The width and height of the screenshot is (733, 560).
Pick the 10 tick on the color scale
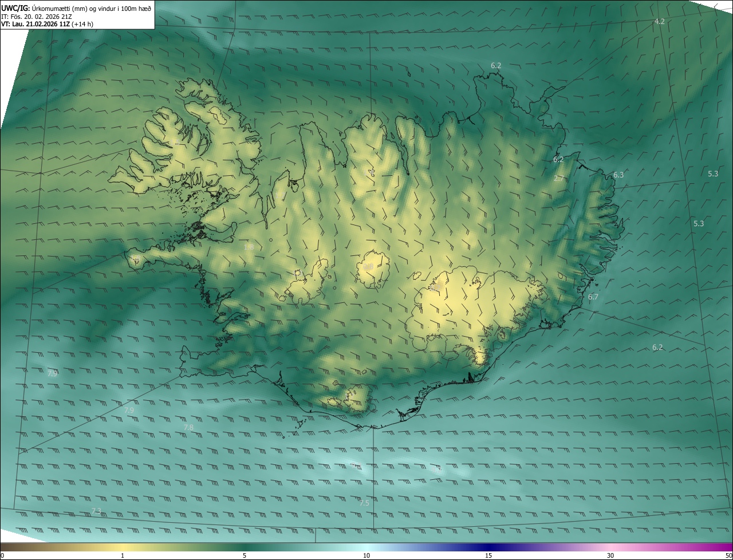coord(366,555)
